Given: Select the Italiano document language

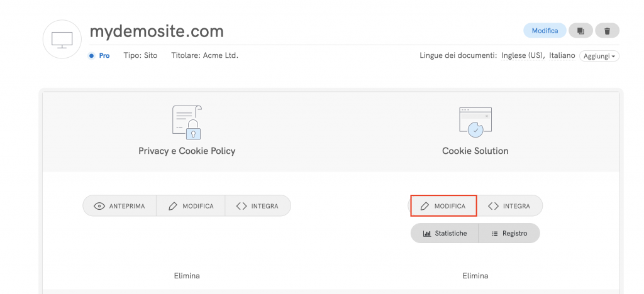Looking at the screenshot, I should [562, 56].
